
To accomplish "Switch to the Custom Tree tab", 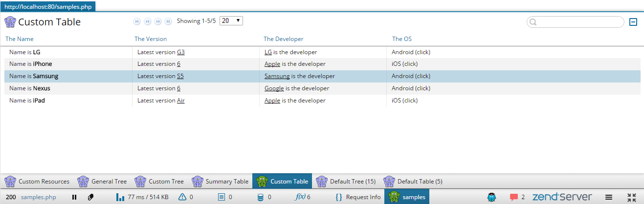I will click(x=159, y=181).
